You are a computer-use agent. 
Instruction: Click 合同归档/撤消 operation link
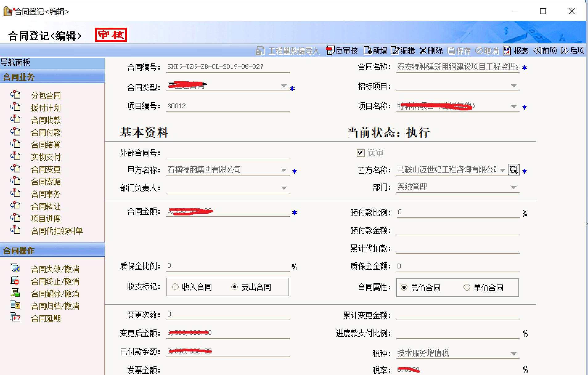(55, 306)
